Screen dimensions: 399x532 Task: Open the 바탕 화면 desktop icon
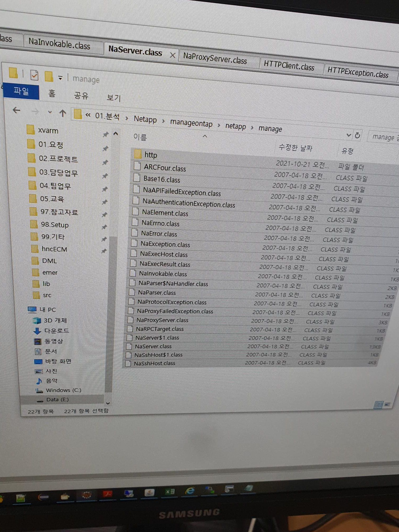pyautogui.click(x=39, y=361)
